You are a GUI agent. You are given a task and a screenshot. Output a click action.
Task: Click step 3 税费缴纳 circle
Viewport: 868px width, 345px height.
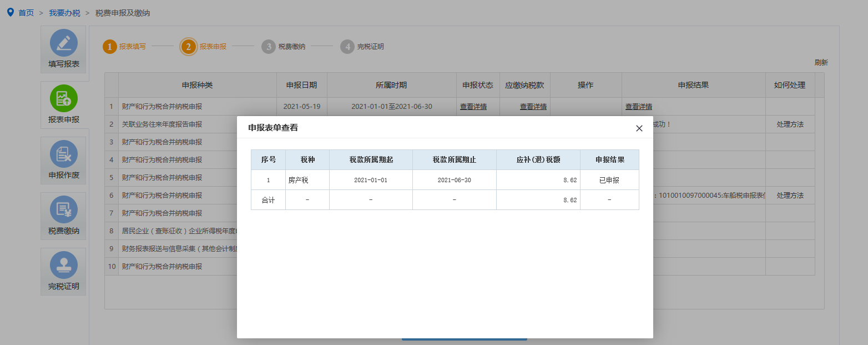269,47
